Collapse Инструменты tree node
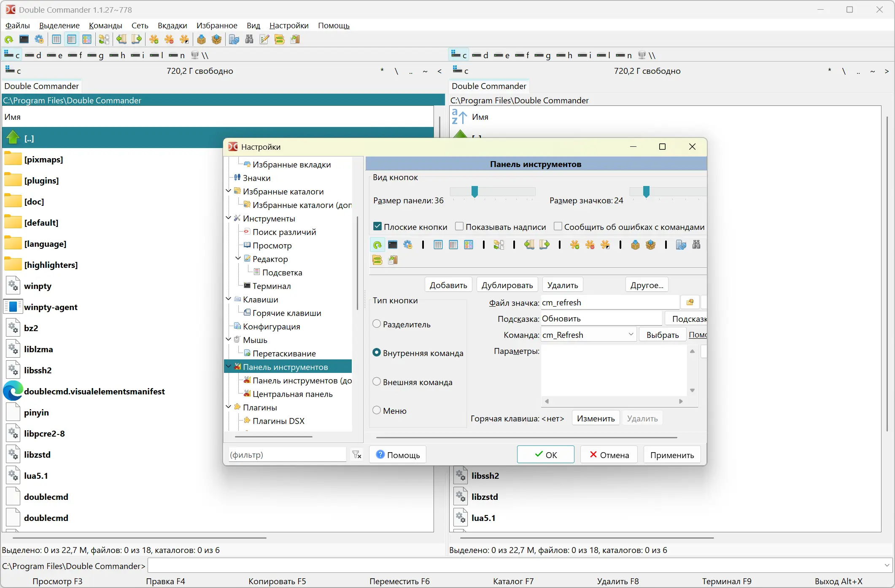The height and width of the screenshot is (588, 895). 229,218
